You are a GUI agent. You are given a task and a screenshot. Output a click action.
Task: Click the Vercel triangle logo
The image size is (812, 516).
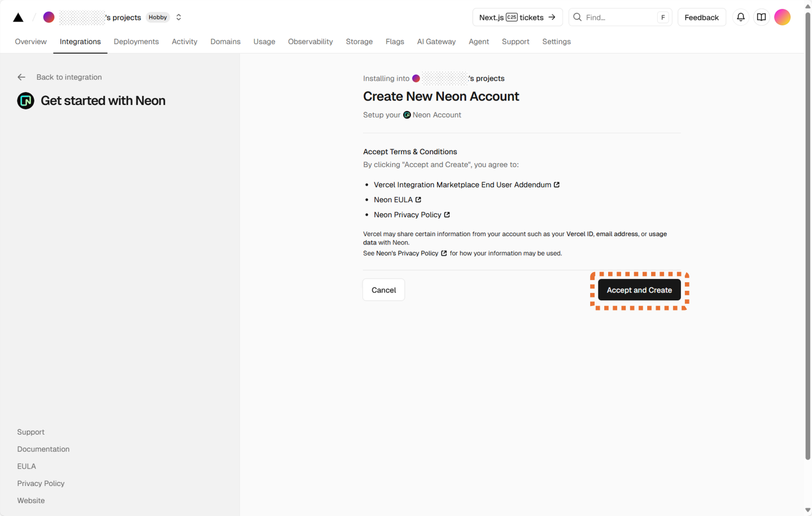pos(18,18)
